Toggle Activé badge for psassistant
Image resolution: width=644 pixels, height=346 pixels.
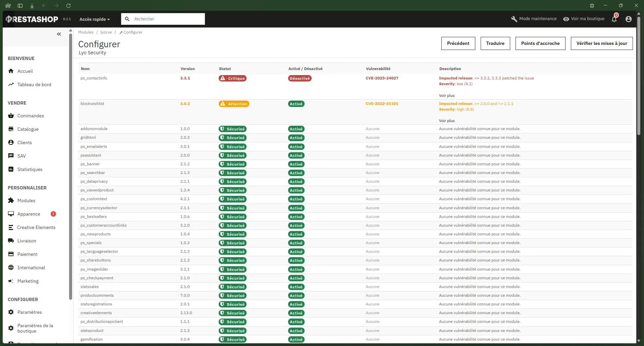[x=296, y=156]
